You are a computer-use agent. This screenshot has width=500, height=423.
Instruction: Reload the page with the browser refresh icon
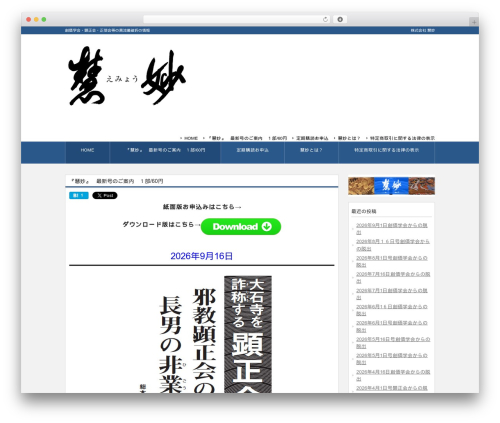point(325,20)
